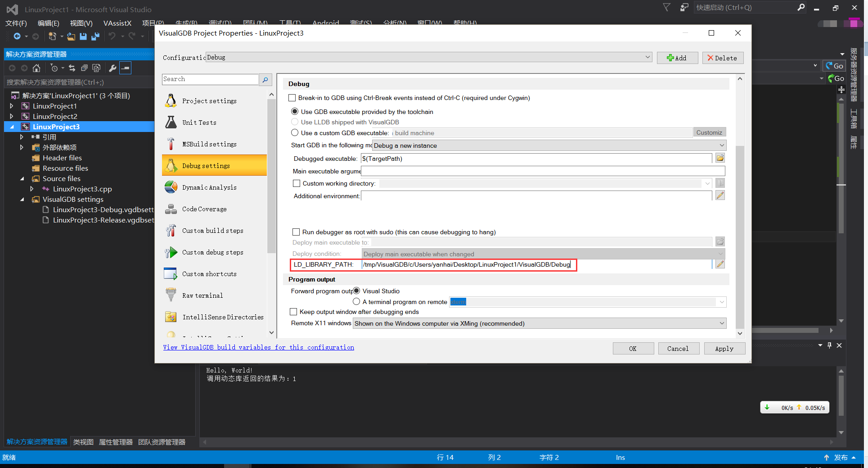
Task: Collapse the LinuxProject3 tree node
Action: click(x=13, y=127)
